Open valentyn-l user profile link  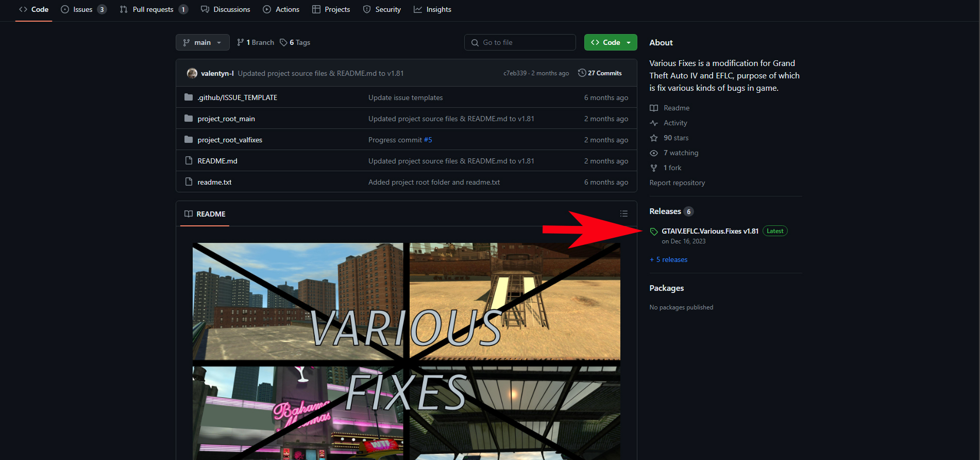coord(217,73)
